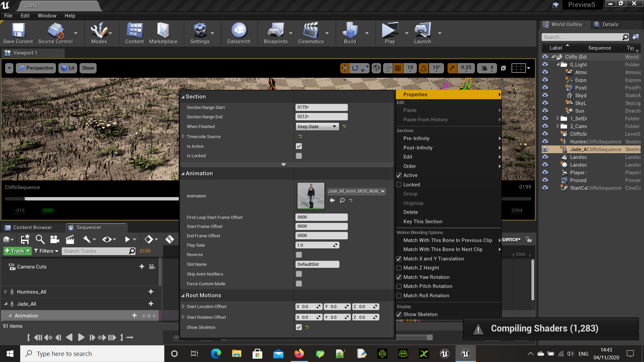Toggle rotation snap angle icon
This screenshot has height=362, width=644.
tap(424, 68)
